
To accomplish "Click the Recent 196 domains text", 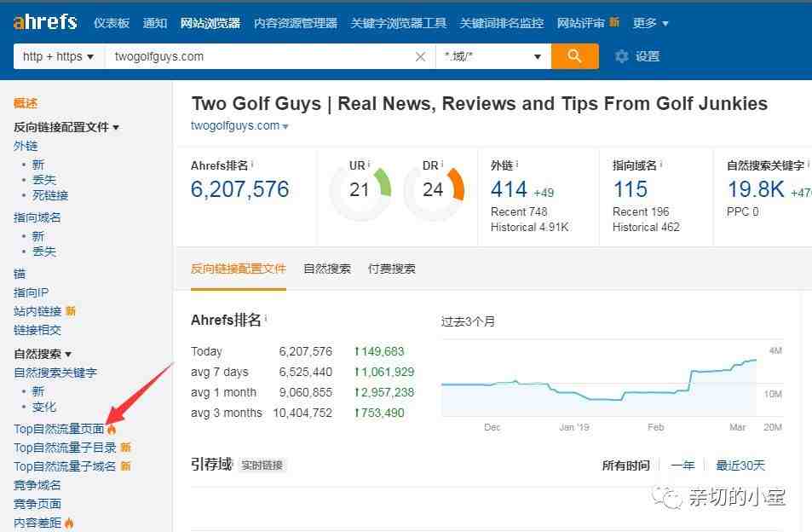I will 641,212.
